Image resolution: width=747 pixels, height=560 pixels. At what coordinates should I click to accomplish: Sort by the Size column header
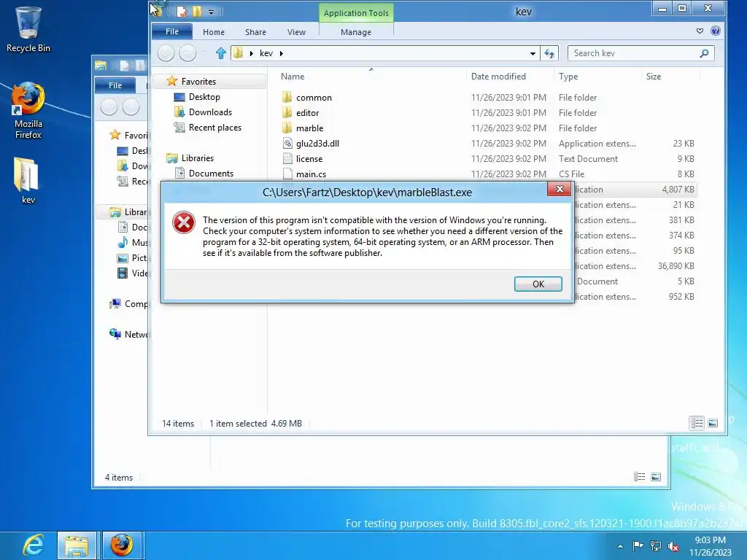pos(653,76)
